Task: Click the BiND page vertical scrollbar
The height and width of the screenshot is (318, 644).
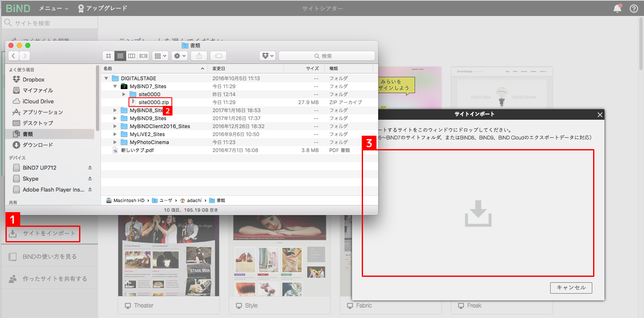Action: click(641, 44)
